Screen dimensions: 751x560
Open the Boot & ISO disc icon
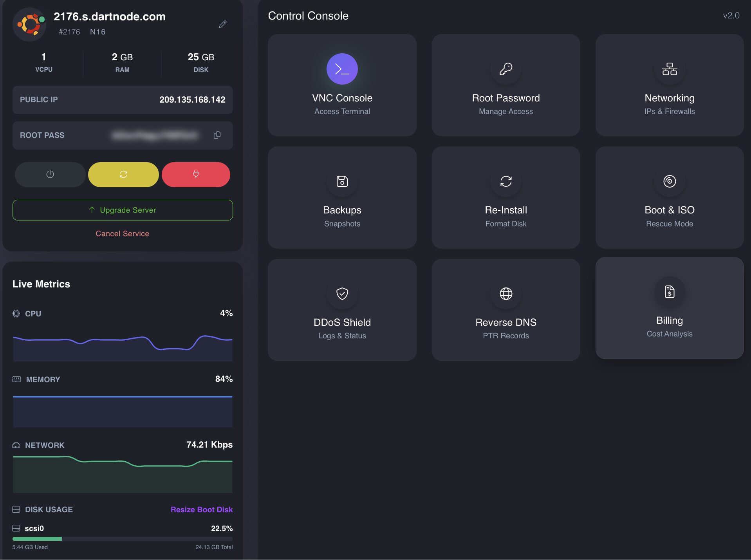click(x=669, y=181)
